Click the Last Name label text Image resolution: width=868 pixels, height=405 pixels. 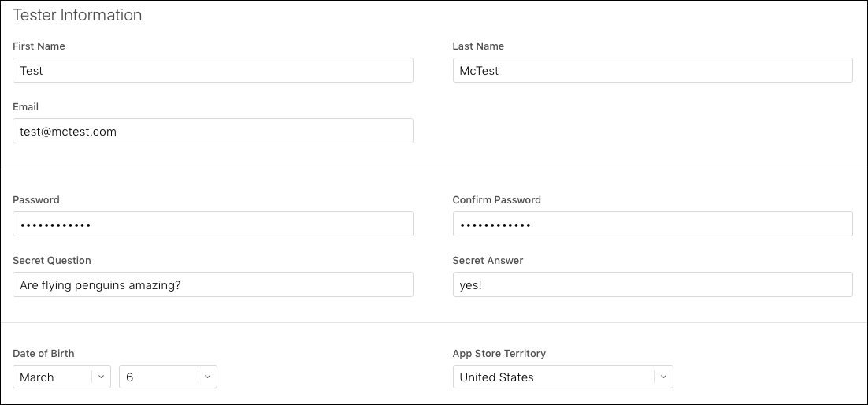coord(478,46)
